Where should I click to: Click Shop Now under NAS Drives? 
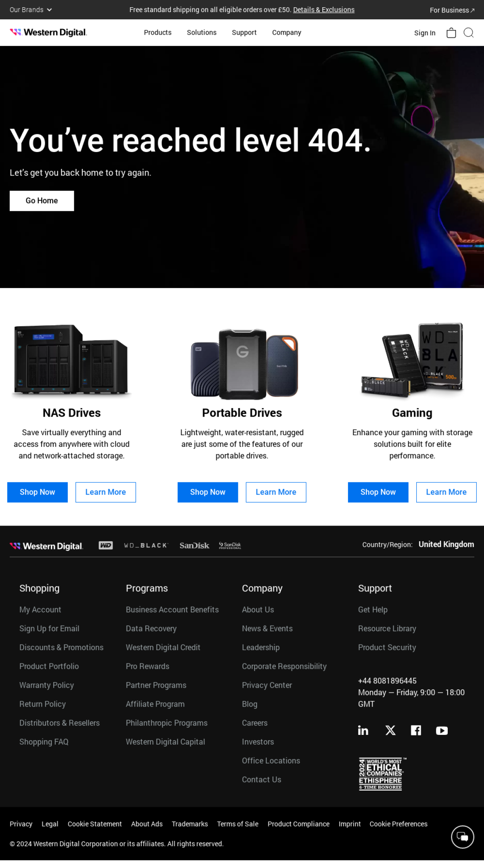[38, 492]
